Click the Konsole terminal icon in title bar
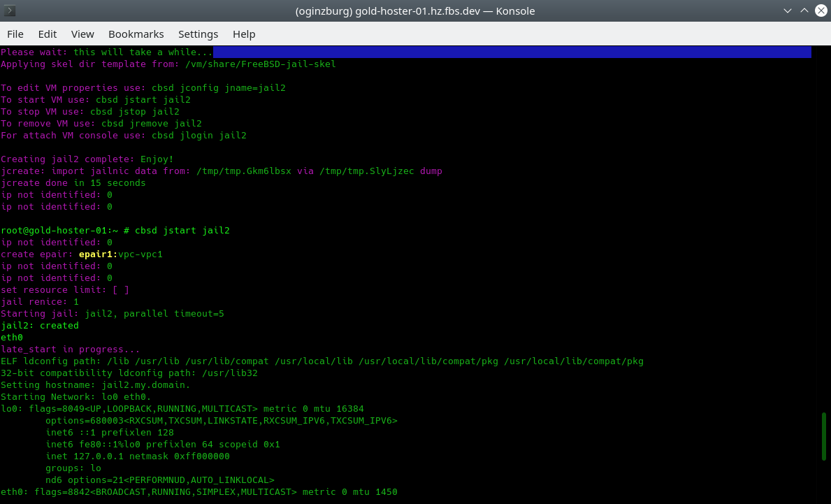The image size is (831, 504). pos(10,10)
